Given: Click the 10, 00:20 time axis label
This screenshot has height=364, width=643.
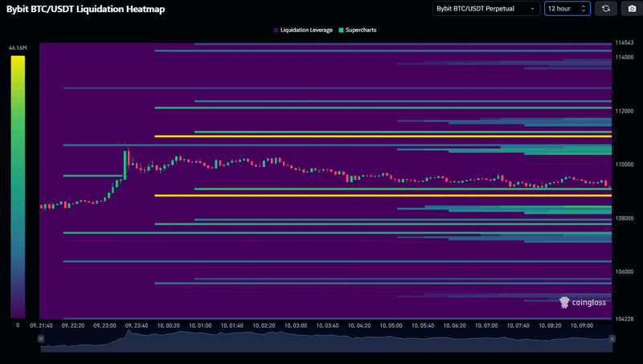Looking at the screenshot, I should click(169, 325).
